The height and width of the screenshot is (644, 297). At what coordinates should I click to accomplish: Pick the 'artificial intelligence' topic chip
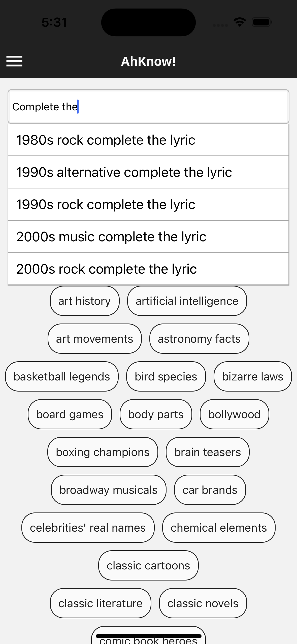(187, 301)
